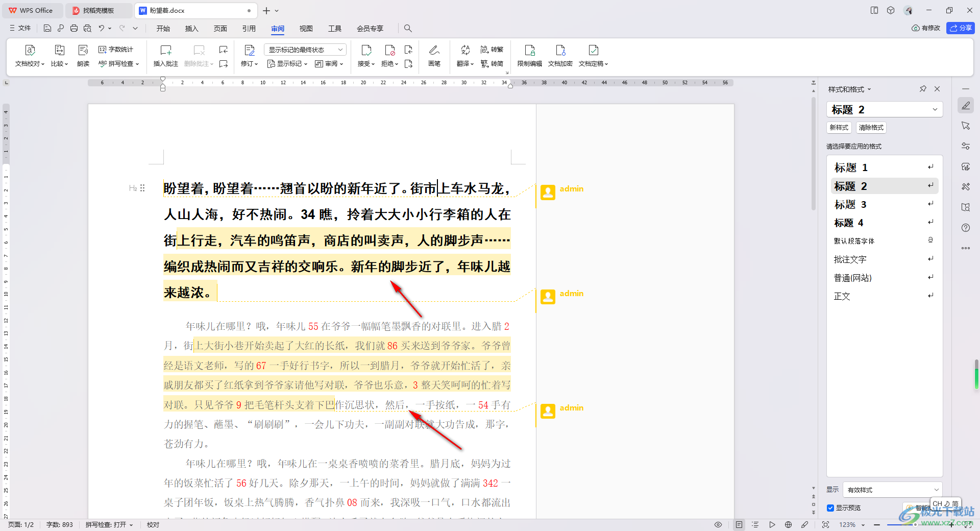Expand the 样式和格式 panel title dropdown
Screen dimensions: 980x531
tap(869, 89)
